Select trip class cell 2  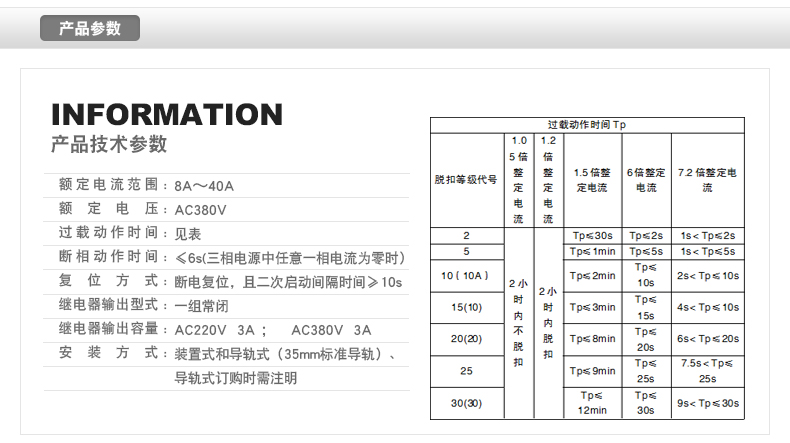[467, 235]
